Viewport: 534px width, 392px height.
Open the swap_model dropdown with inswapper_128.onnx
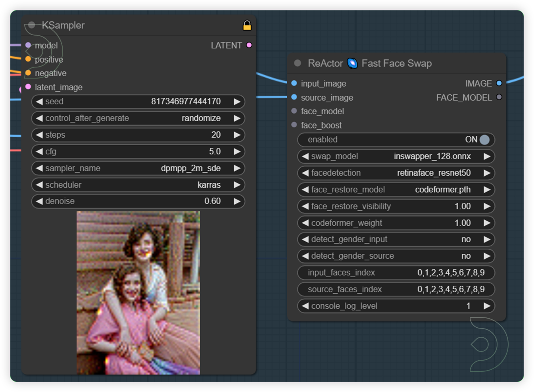[x=396, y=156]
